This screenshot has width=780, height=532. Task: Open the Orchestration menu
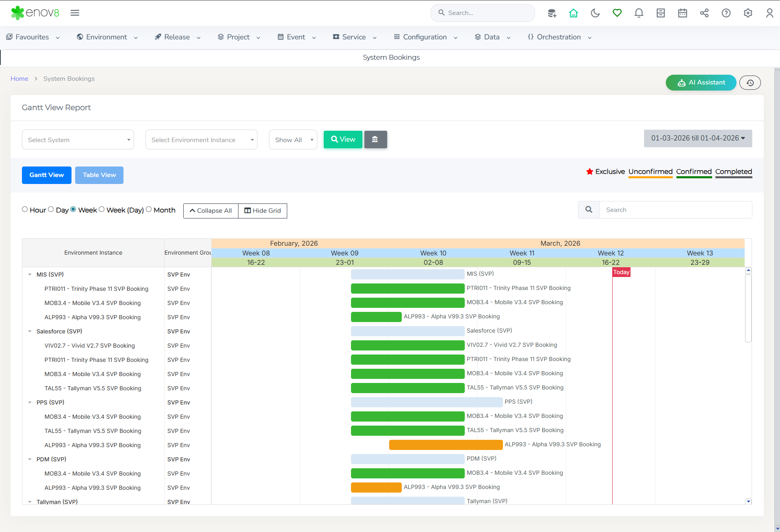coord(559,37)
